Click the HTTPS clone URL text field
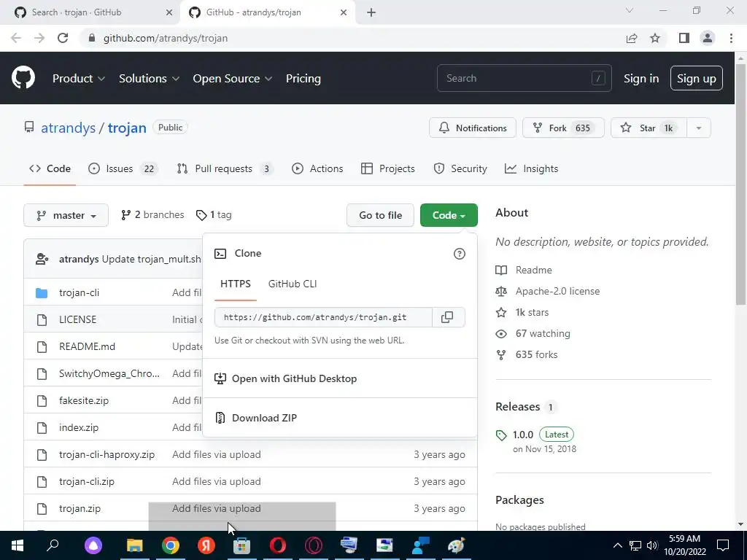 coord(323,317)
